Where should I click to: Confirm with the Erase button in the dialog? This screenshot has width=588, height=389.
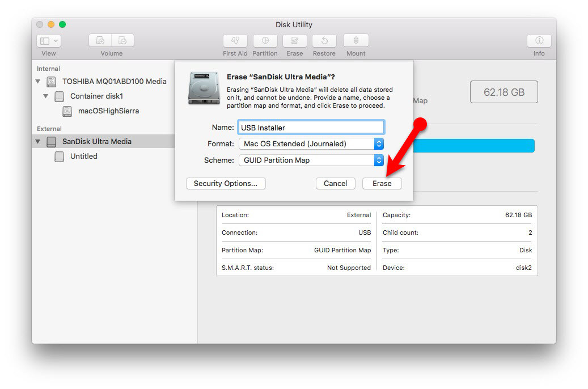[382, 183]
